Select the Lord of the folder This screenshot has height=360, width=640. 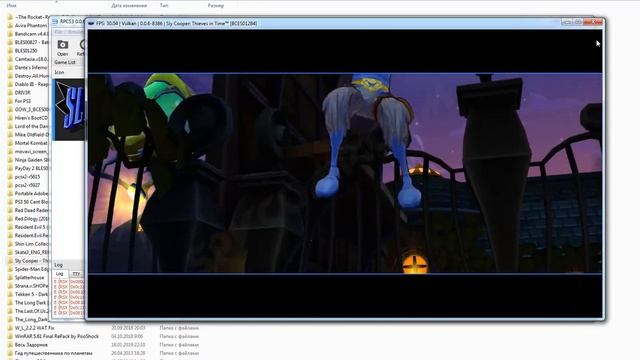[x=31, y=126]
